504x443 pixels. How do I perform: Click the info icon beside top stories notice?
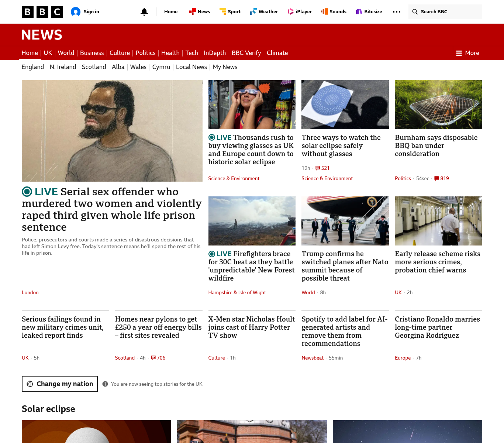(105, 384)
